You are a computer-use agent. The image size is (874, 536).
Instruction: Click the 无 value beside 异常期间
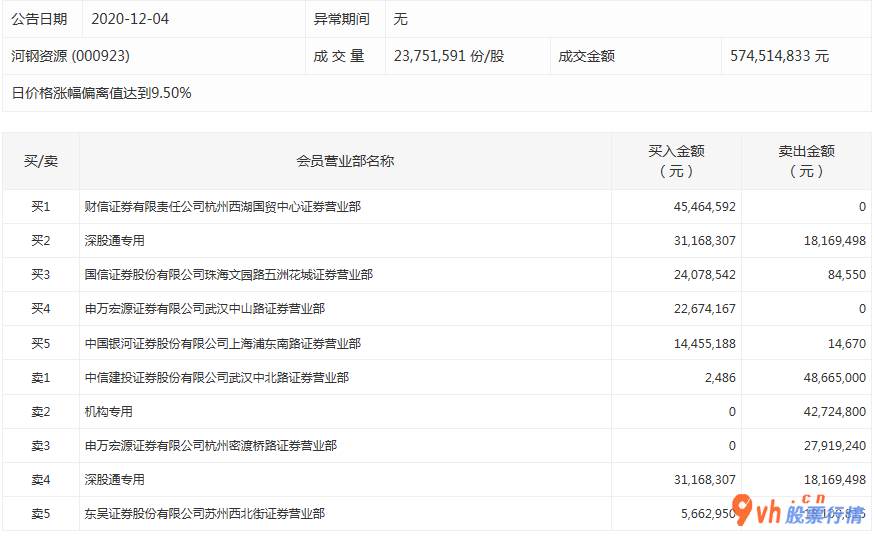[400, 19]
